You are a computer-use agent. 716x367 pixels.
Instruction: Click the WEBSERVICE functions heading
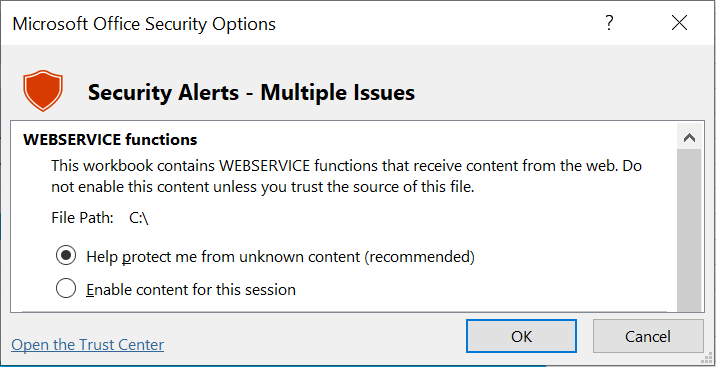coord(110,139)
